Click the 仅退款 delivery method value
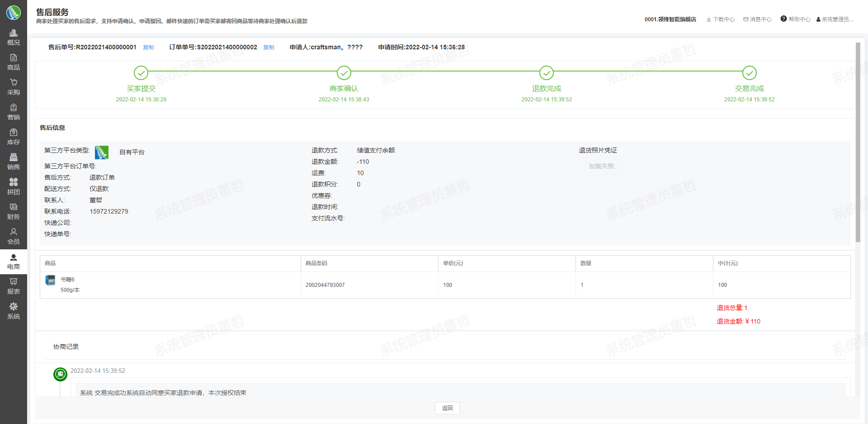 [x=99, y=189]
